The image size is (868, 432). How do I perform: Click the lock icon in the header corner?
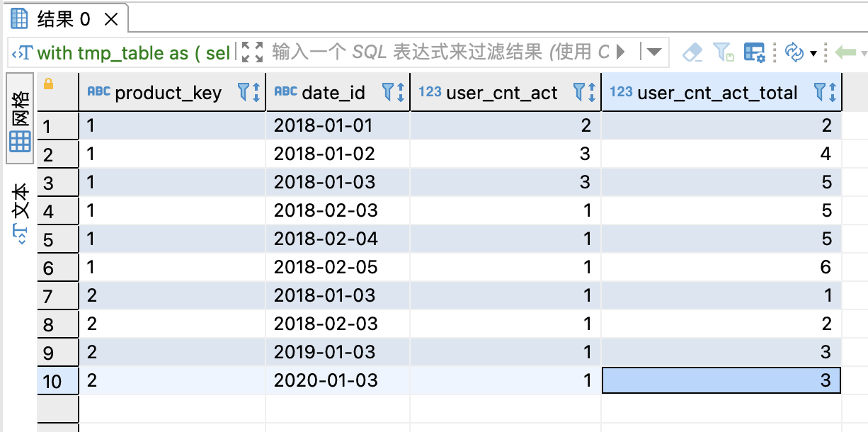[x=49, y=84]
